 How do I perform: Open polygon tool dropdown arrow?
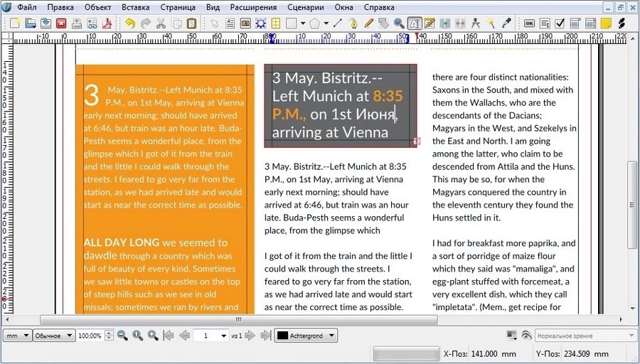pos(326,23)
